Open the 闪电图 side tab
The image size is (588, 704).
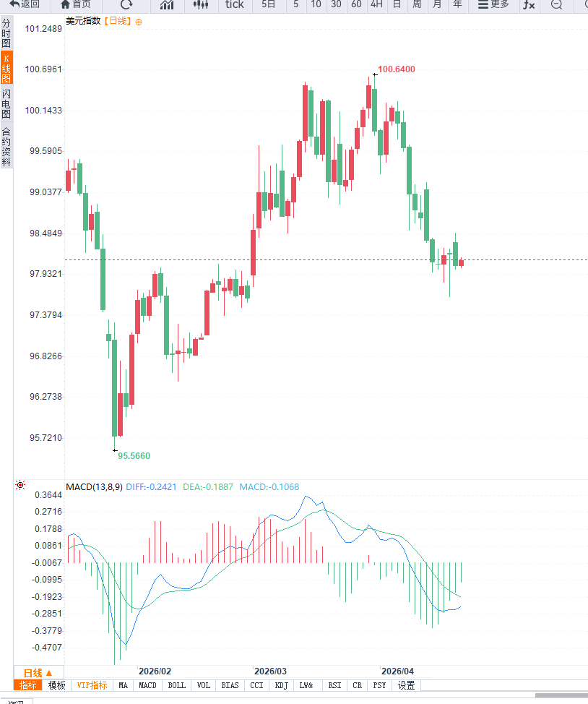click(x=7, y=103)
